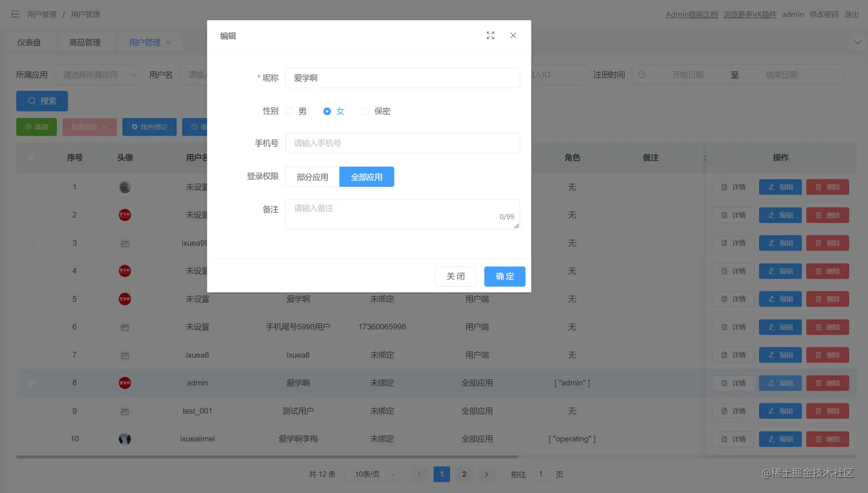
Task: Switch 登录权限 to 全部应用
Action: pyautogui.click(x=367, y=177)
